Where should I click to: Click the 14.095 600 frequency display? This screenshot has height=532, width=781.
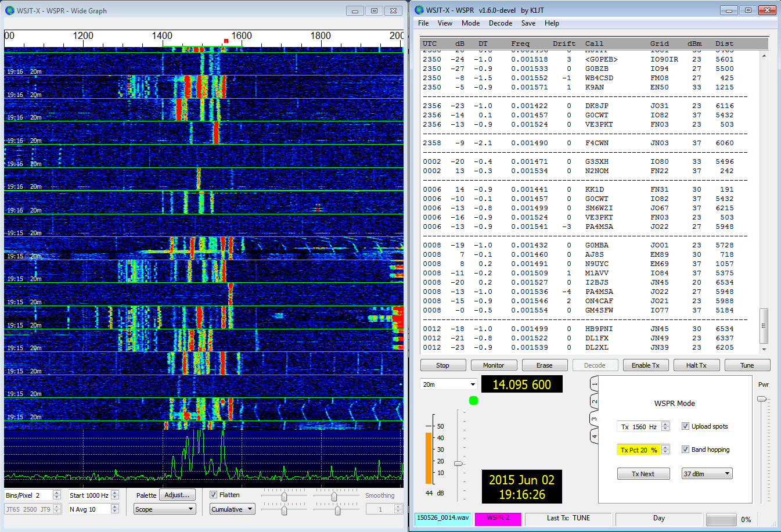[x=521, y=384]
